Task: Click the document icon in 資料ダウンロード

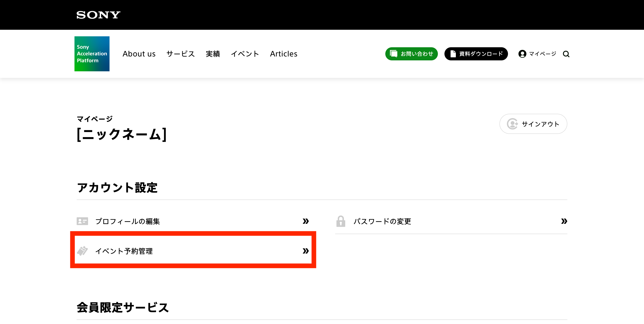Action: coord(453,54)
